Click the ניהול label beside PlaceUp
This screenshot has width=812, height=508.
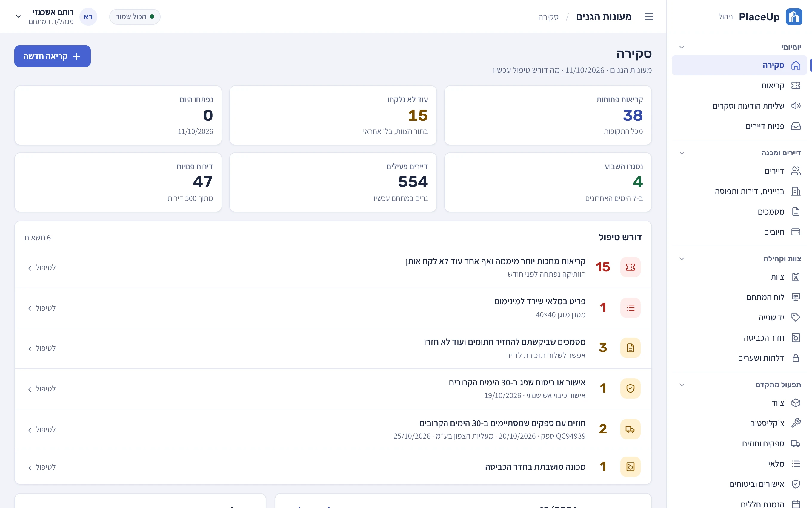pos(725,16)
